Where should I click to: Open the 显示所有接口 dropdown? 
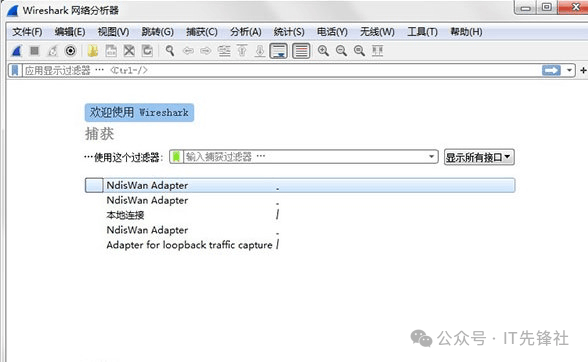(x=479, y=157)
